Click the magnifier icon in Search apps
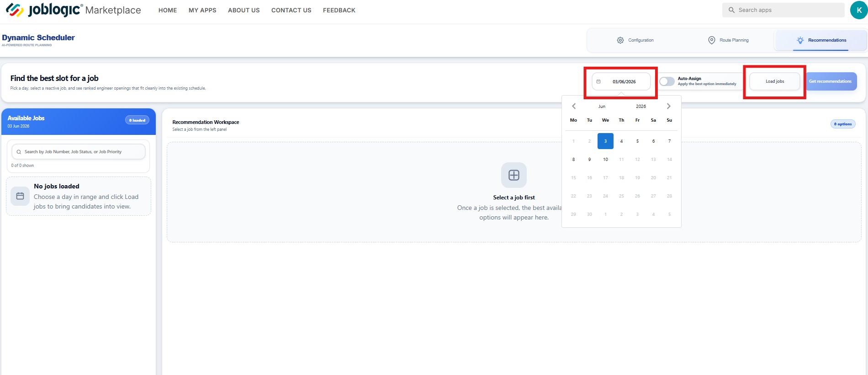Image resolution: width=868 pixels, height=375 pixels. 731,10
